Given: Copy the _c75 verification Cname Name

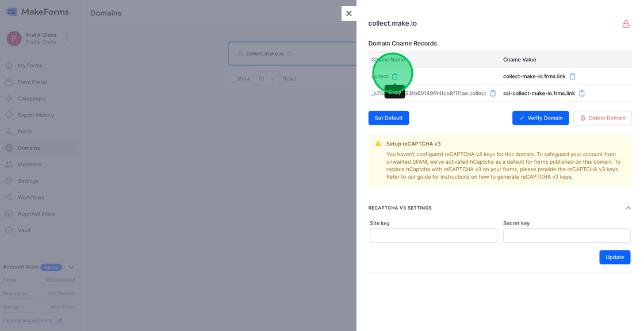Looking at the screenshot, I should point(493,93).
